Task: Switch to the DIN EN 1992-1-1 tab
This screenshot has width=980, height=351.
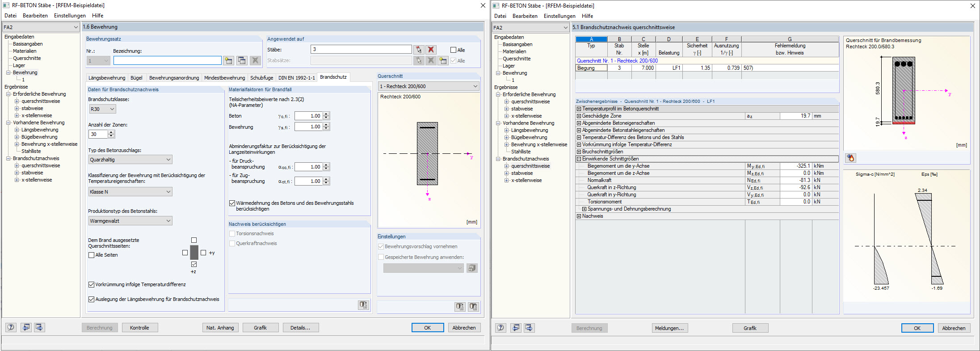Action: coord(296,78)
